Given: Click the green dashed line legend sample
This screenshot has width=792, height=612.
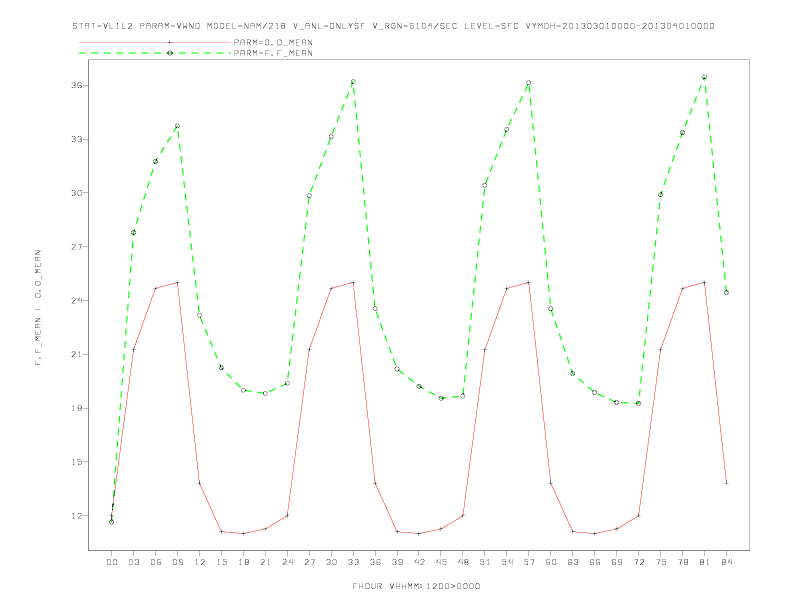Looking at the screenshot, I should click(155, 53).
